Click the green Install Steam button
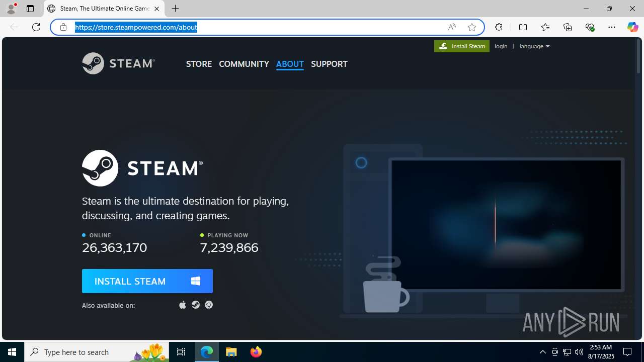644x362 pixels. 462,46
